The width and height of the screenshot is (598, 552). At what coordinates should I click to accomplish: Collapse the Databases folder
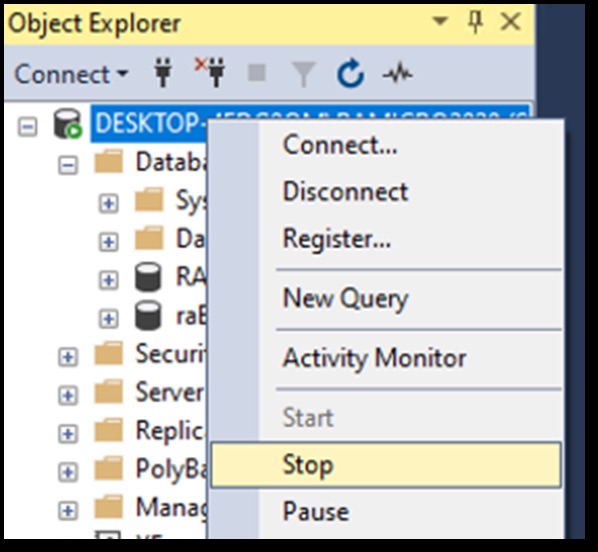tap(68, 165)
